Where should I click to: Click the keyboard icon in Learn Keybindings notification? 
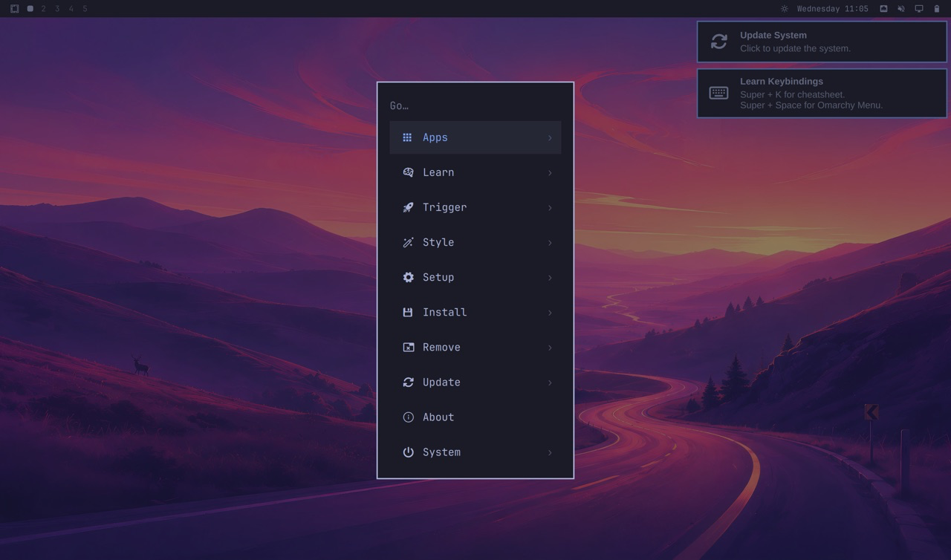(718, 93)
